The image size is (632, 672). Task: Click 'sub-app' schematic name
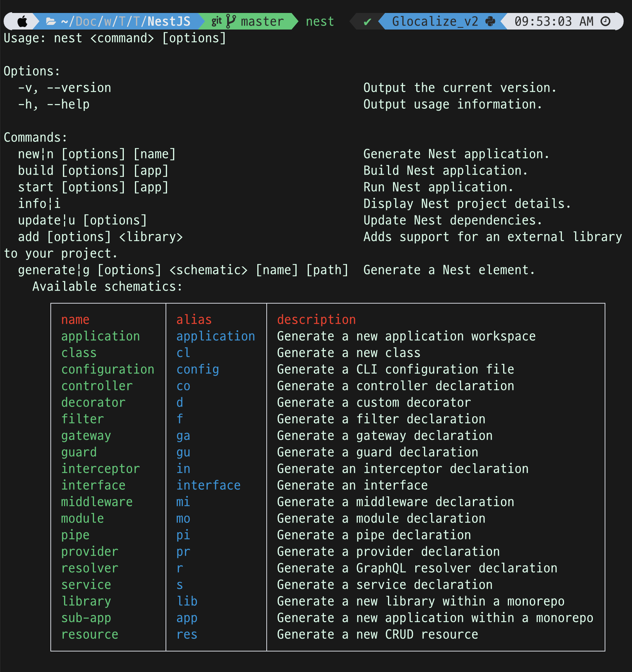click(x=86, y=618)
